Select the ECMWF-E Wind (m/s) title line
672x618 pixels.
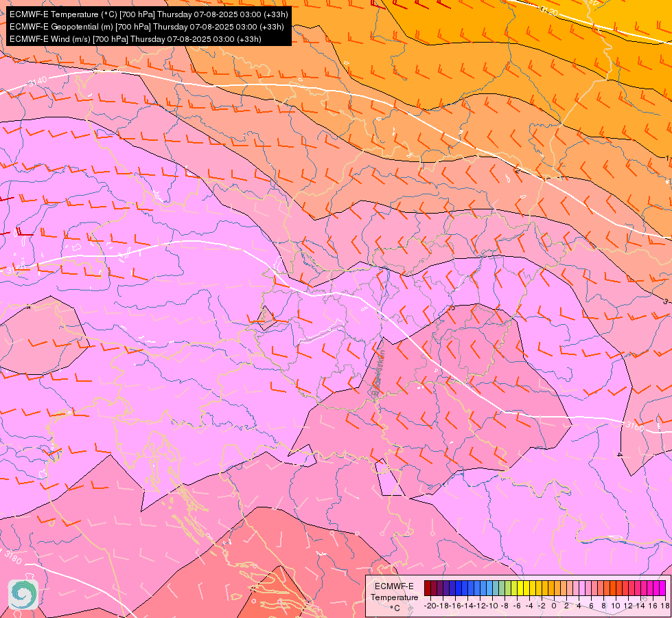tap(135, 39)
